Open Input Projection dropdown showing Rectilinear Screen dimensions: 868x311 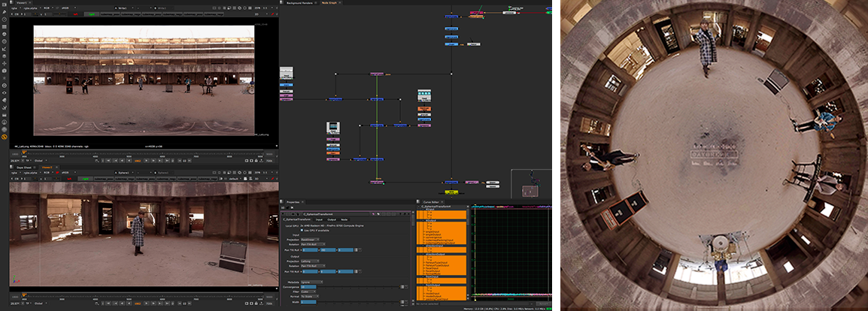coord(310,240)
